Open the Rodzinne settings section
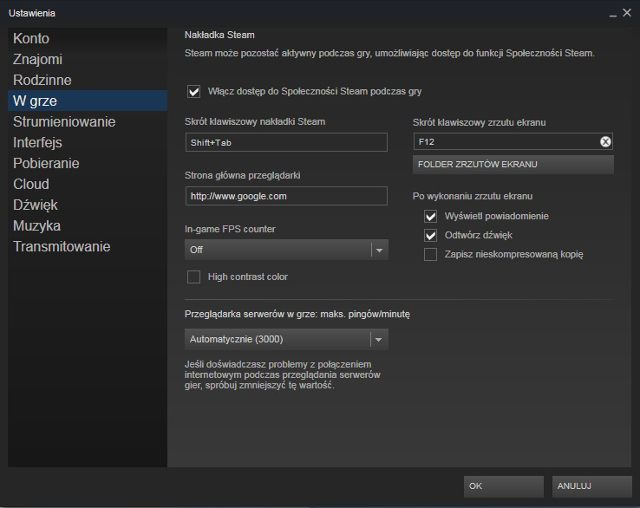 coord(87,80)
